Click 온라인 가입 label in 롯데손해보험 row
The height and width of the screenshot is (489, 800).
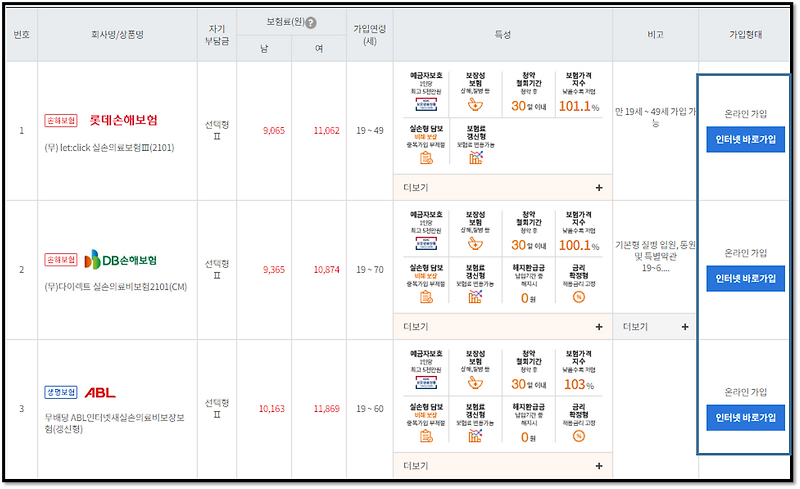pos(745,114)
